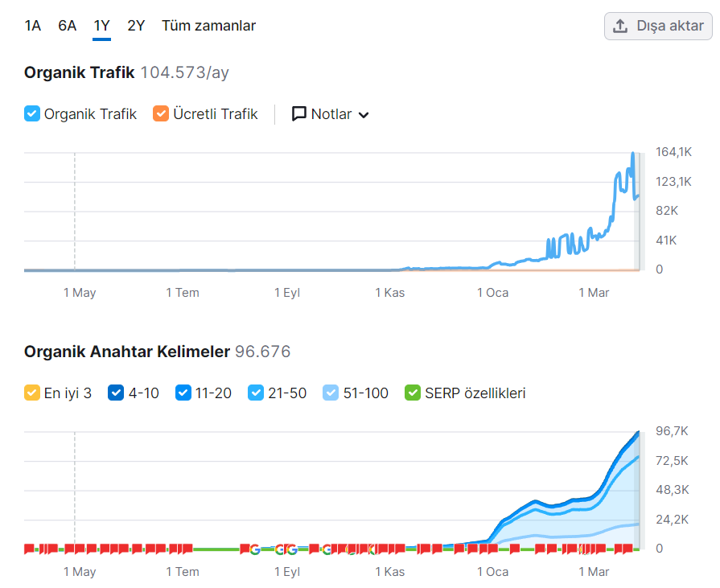720x588 pixels.
Task: Select the 6A time range tab
Action: pos(67,26)
